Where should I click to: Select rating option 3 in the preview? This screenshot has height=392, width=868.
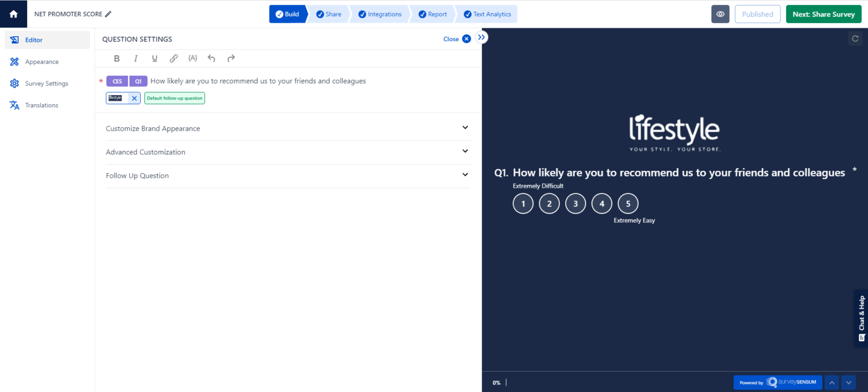[575, 203]
